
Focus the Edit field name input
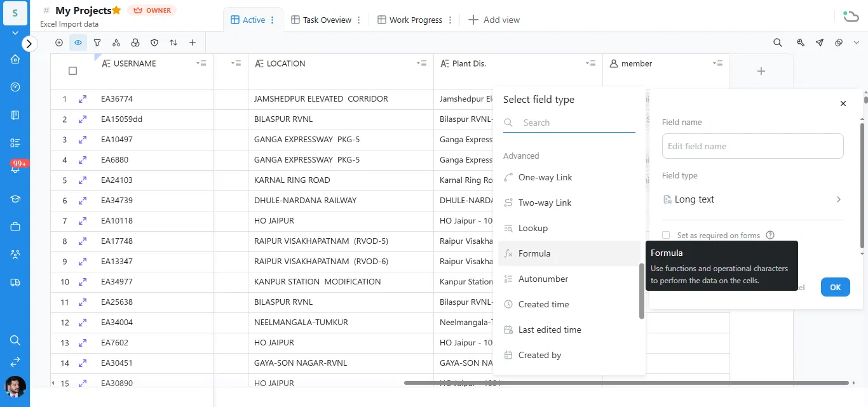[x=752, y=146]
